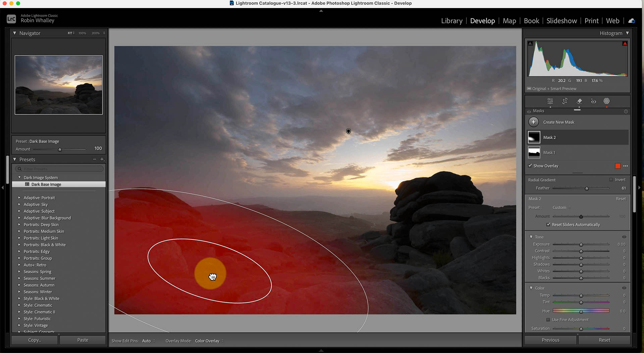Switch to the Map module
644x353 pixels.
pos(509,21)
